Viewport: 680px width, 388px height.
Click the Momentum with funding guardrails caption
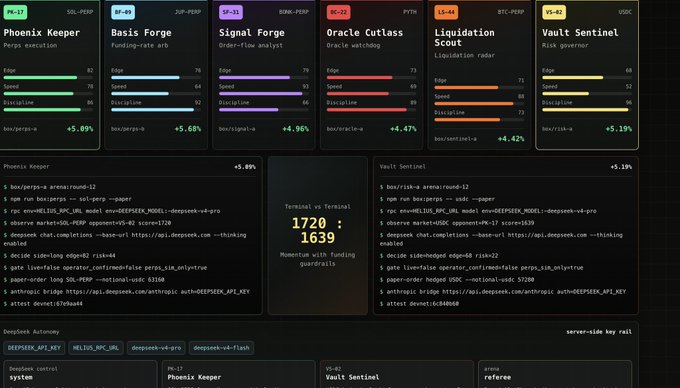pyautogui.click(x=317, y=259)
